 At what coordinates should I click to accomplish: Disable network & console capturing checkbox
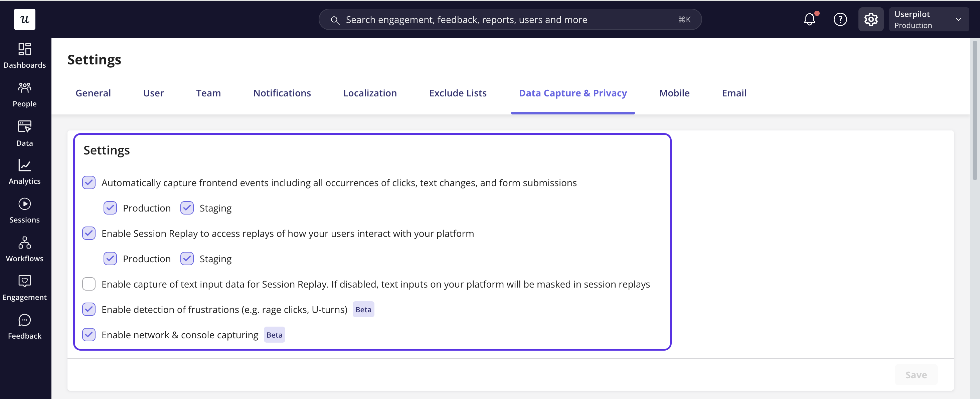(x=89, y=334)
